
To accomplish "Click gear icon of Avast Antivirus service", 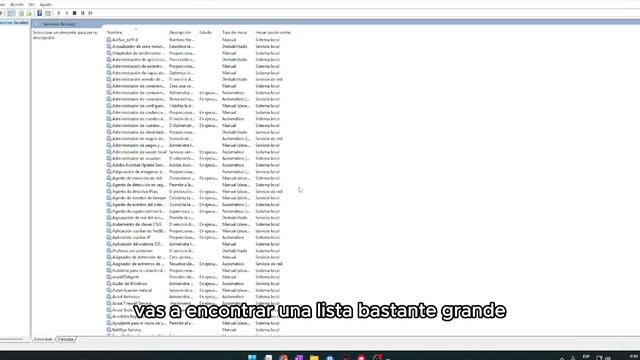I will [x=109, y=297].
